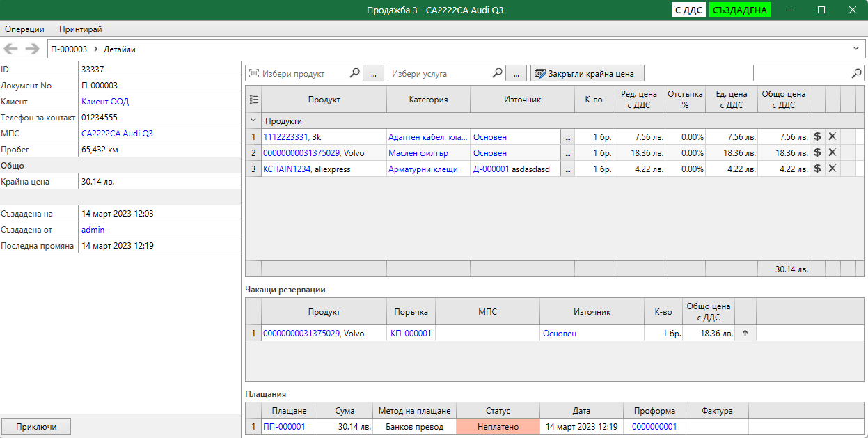
Task: Click search icon in service picker
Action: tap(498, 73)
